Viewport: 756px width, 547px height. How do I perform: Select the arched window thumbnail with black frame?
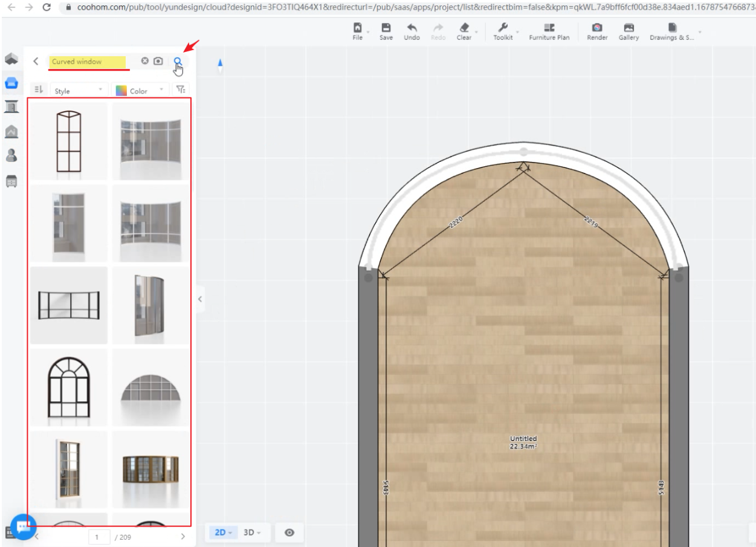[68, 387]
